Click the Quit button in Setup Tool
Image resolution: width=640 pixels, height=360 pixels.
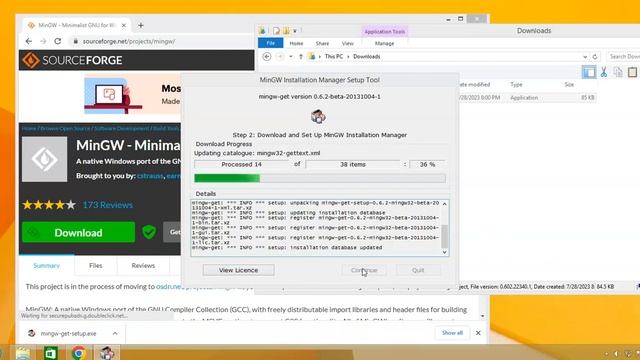(x=418, y=270)
